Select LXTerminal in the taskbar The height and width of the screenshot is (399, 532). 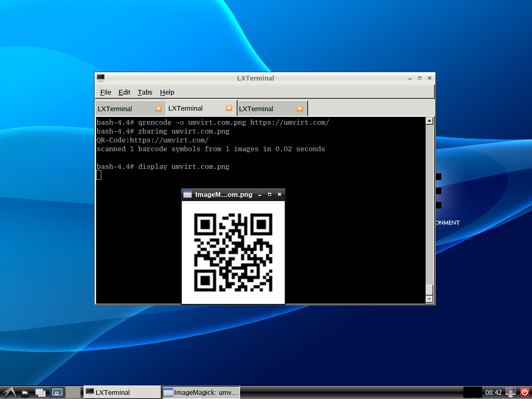pos(122,392)
